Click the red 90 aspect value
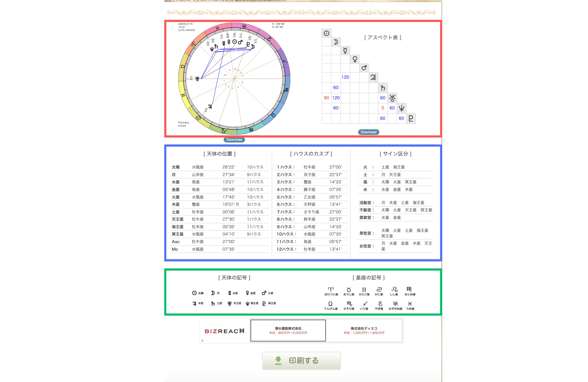The image size is (588, 382). click(326, 98)
